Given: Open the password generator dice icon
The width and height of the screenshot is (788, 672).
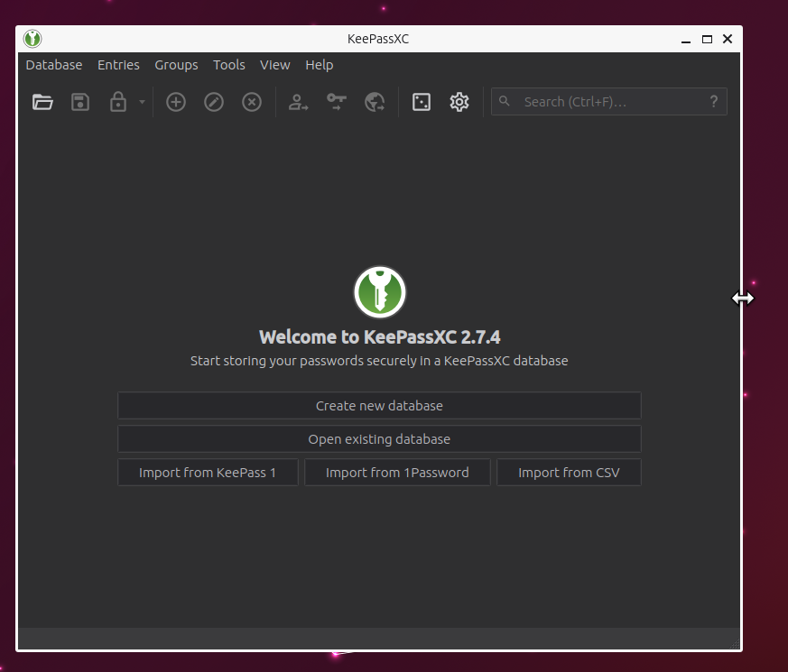Looking at the screenshot, I should (x=421, y=101).
